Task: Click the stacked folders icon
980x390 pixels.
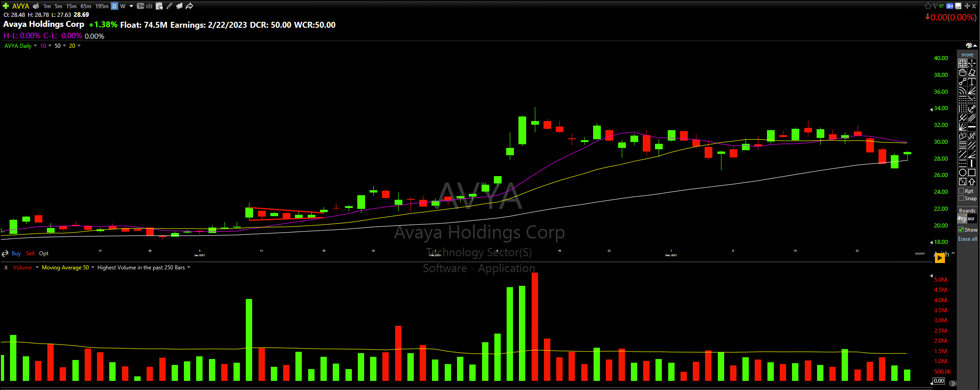Action: (179, 6)
